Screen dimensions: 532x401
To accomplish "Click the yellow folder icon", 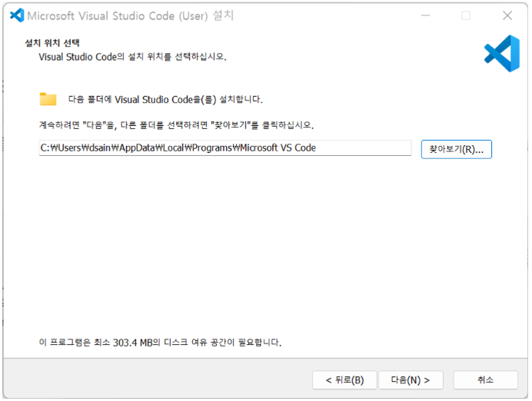I will (48, 99).
